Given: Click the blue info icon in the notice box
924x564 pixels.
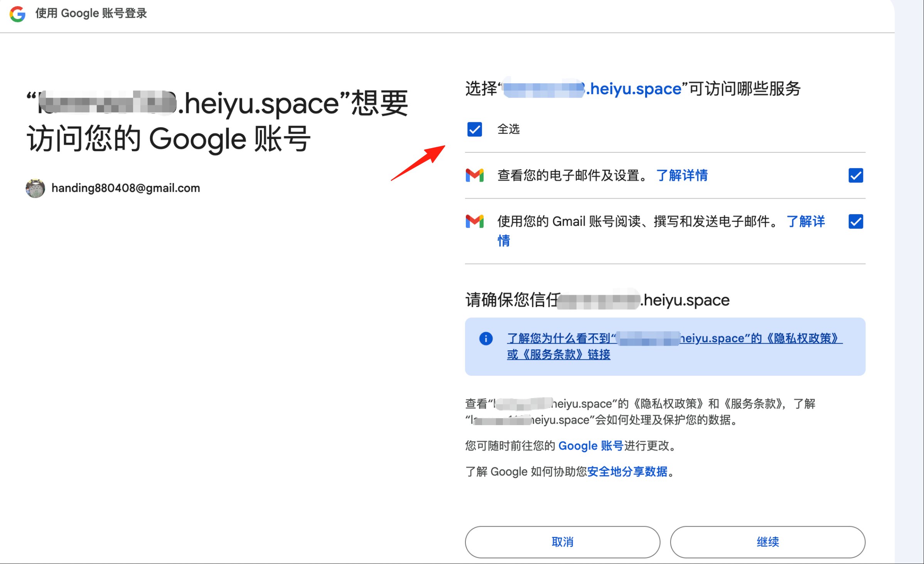Looking at the screenshot, I should tap(486, 338).
